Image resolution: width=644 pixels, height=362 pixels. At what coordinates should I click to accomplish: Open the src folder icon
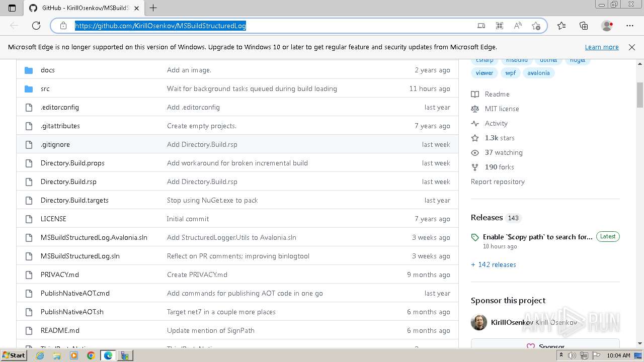pos(29,88)
